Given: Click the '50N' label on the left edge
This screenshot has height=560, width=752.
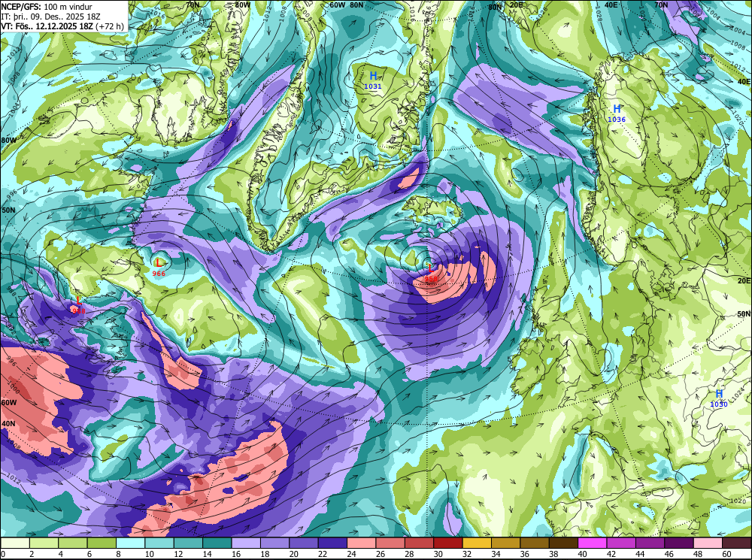Looking at the screenshot, I should tap(8, 210).
